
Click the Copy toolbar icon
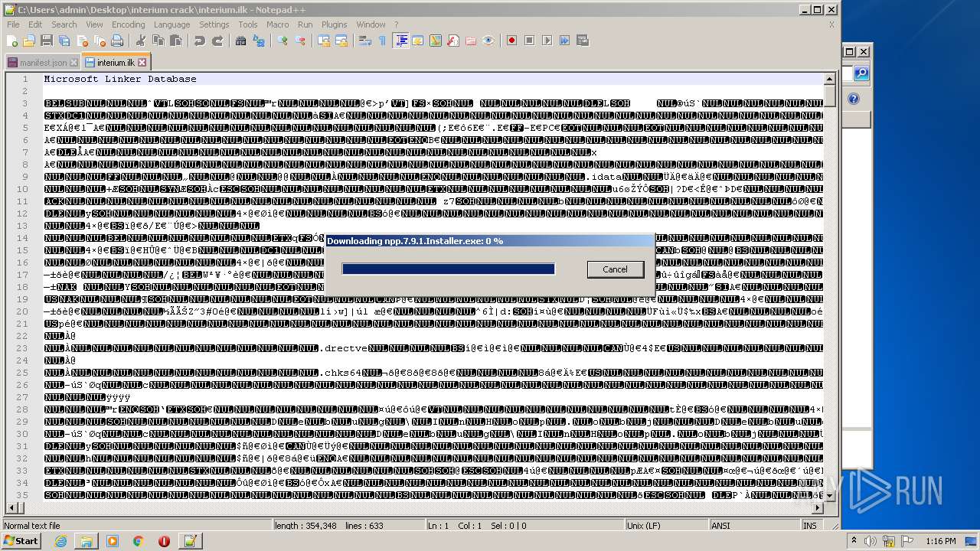click(158, 41)
